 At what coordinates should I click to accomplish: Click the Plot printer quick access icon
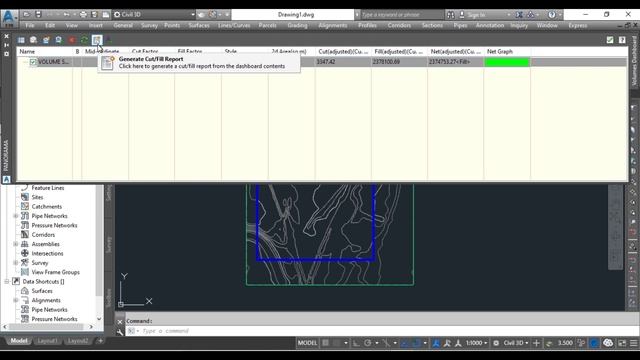pyautogui.click(x=83, y=14)
